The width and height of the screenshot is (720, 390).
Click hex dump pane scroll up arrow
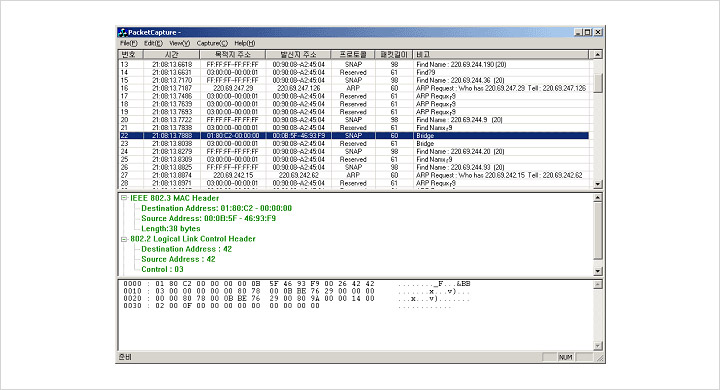click(597, 284)
